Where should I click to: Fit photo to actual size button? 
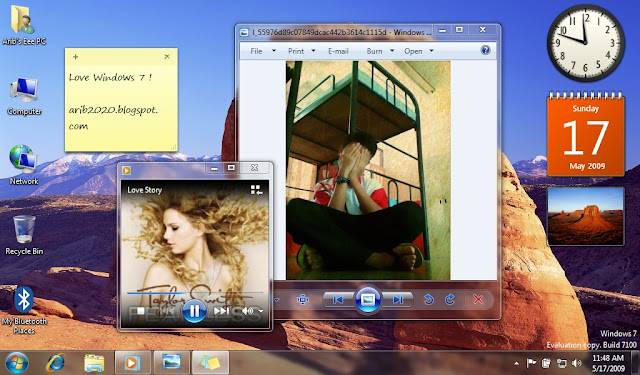coord(302,300)
